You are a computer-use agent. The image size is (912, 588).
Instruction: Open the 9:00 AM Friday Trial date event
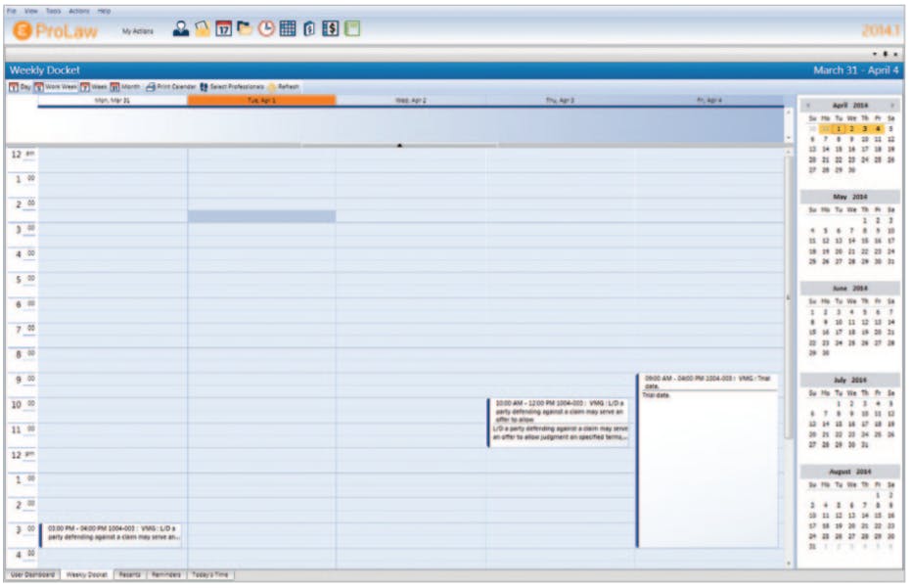click(x=707, y=461)
